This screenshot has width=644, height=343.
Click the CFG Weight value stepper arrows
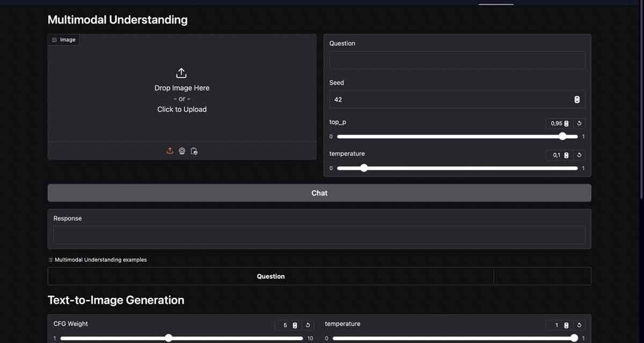pyautogui.click(x=295, y=325)
